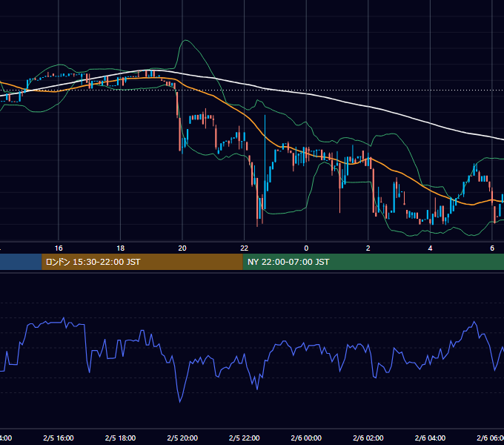Click the 2/6 04:00 date label
This screenshot has width=504, height=445.
[430, 438]
